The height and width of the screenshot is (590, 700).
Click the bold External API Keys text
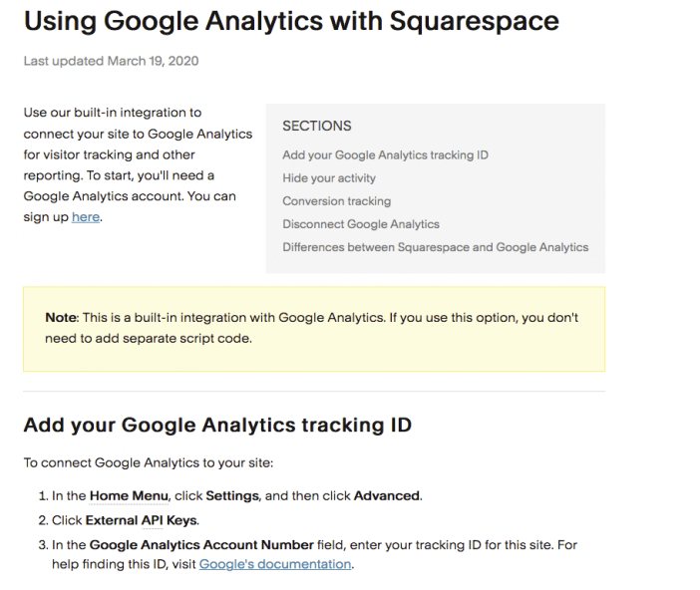click(141, 520)
